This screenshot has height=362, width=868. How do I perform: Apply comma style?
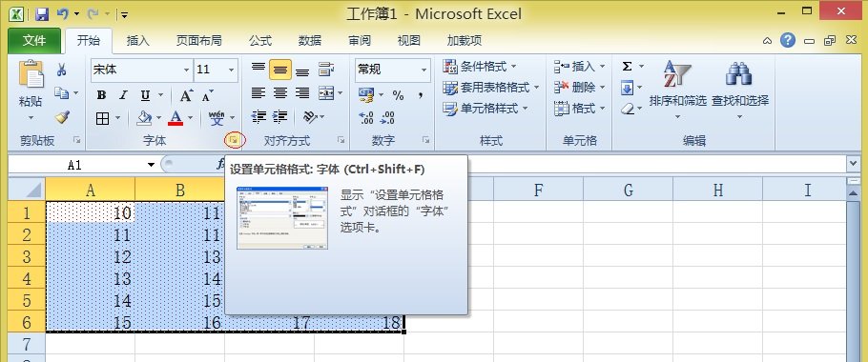(x=421, y=95)
